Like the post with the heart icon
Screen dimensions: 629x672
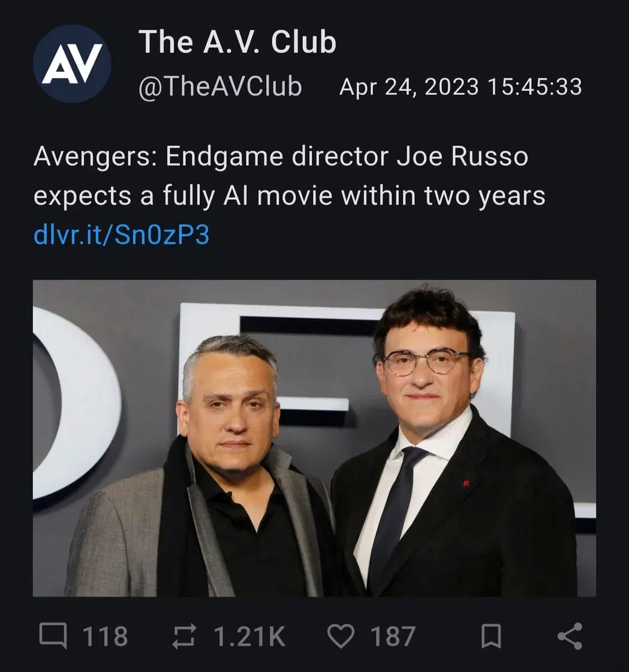341,635
